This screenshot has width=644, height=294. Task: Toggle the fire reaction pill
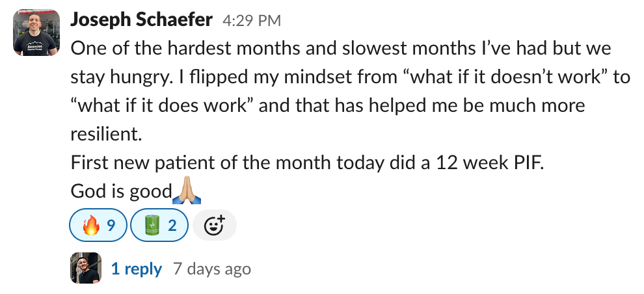coord(98,226)
